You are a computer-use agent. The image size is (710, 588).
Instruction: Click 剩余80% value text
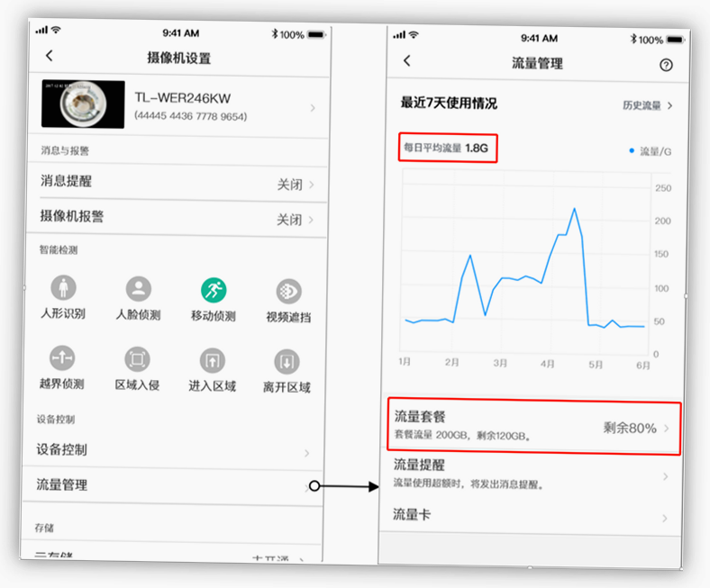[630, 428]
